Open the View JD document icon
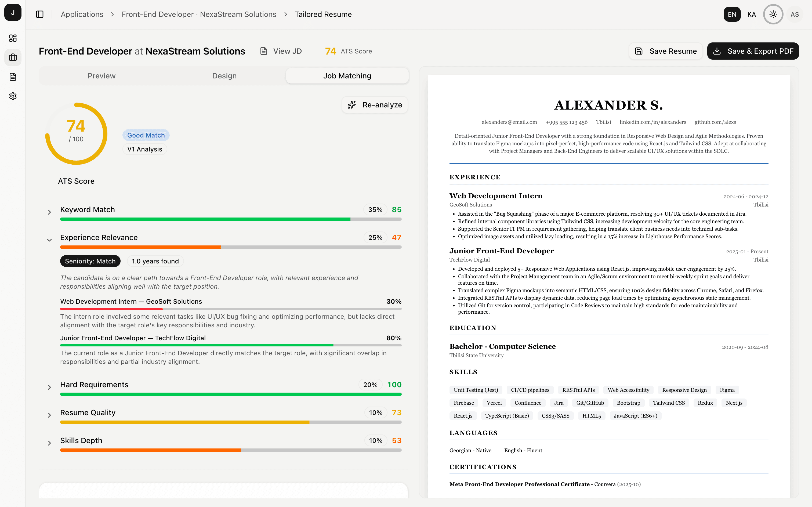The image size is (812, 507). click(263, 51)
